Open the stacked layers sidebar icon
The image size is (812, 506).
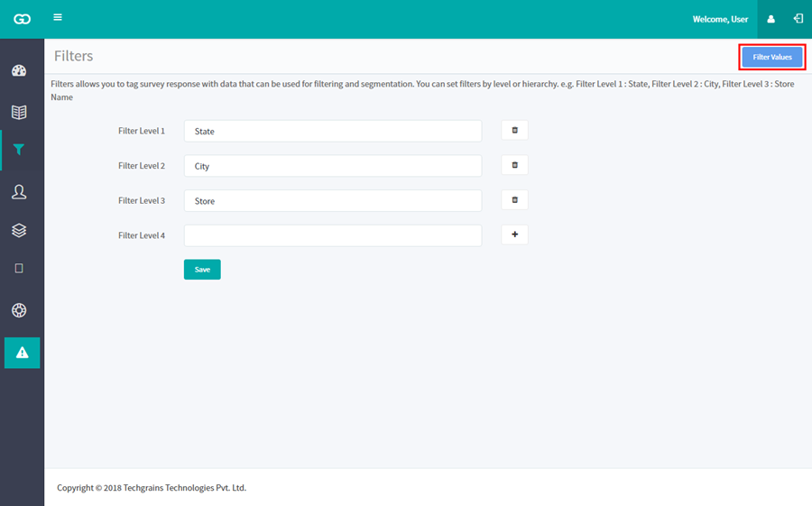(x=19, y=230)
